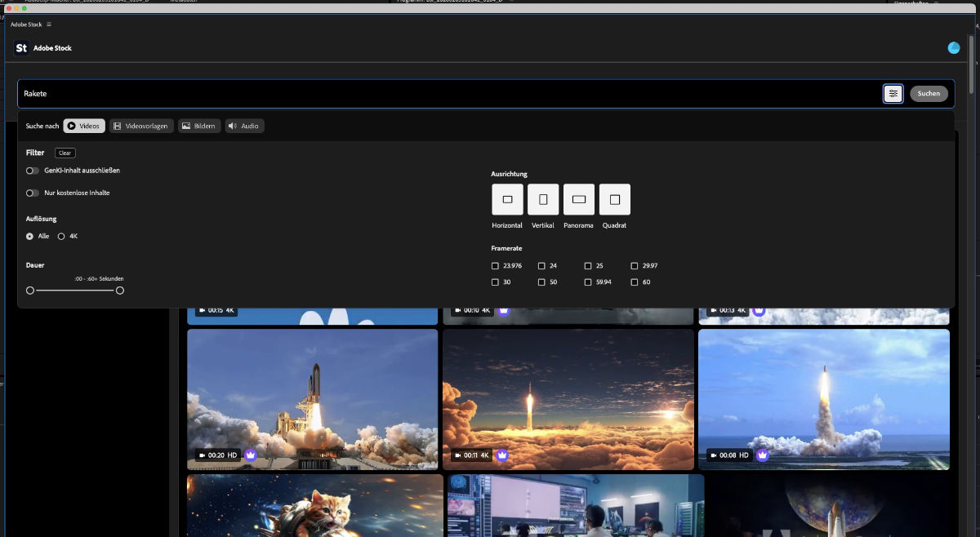980x537 pixels.
Task: Click the premium crown on the 00:08 HD video
Action: point(763,455)
